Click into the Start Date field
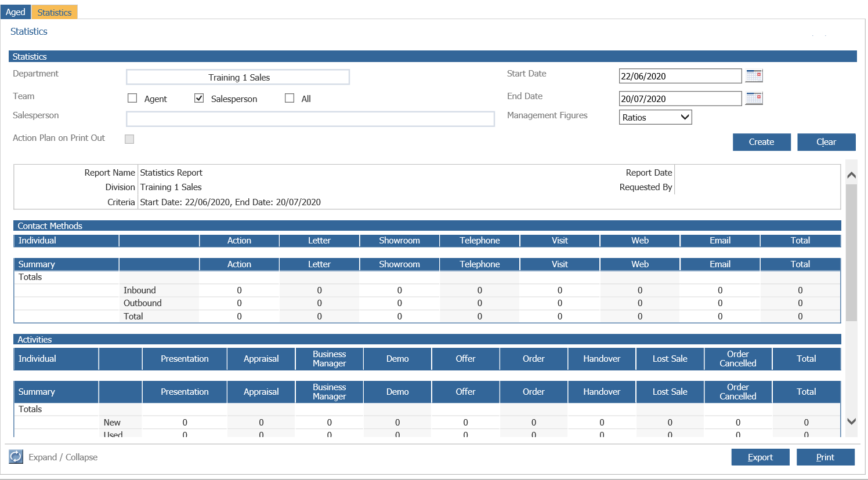 click(680, 76)
